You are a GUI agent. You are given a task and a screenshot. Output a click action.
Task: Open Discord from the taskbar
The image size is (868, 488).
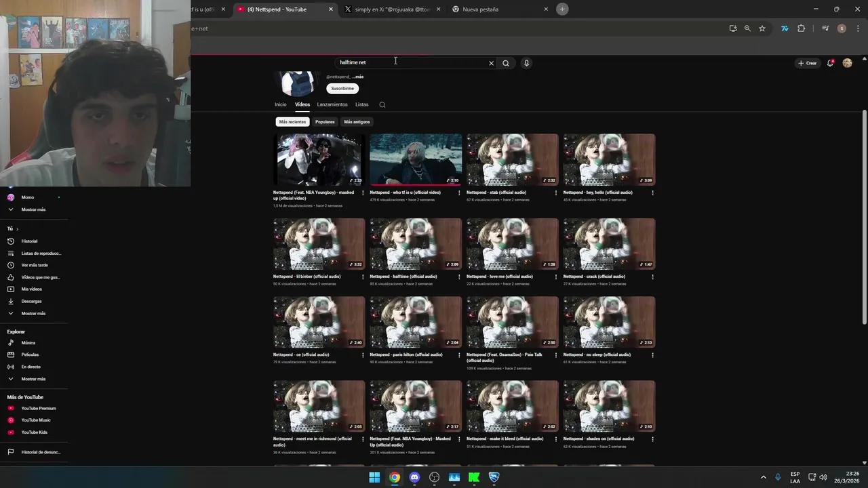point(414,477)
